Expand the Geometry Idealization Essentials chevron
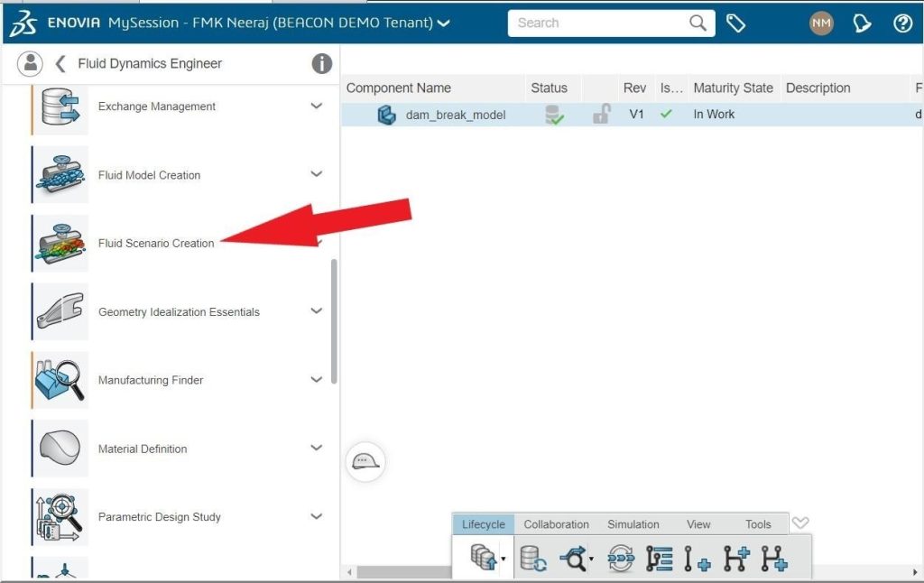 tap(317, 310)
